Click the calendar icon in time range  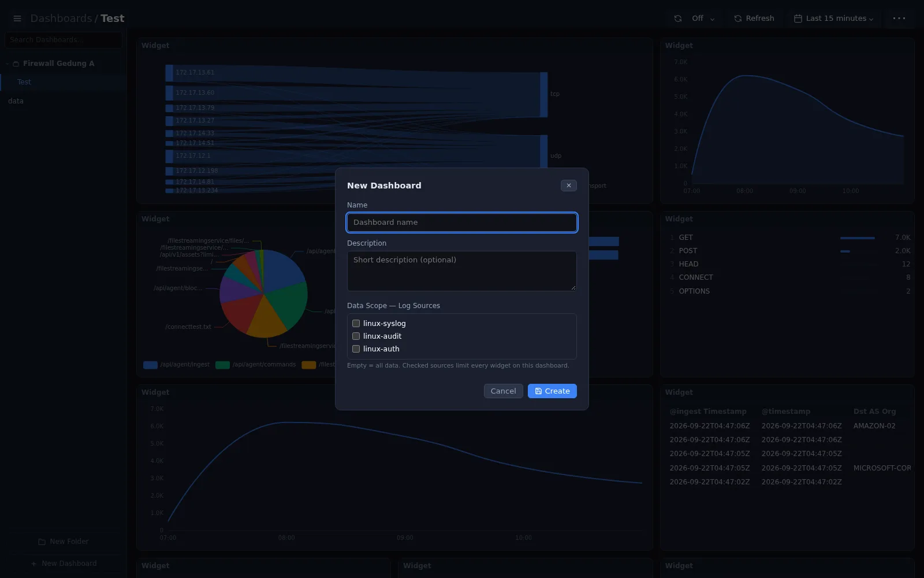tap(798, 18)
